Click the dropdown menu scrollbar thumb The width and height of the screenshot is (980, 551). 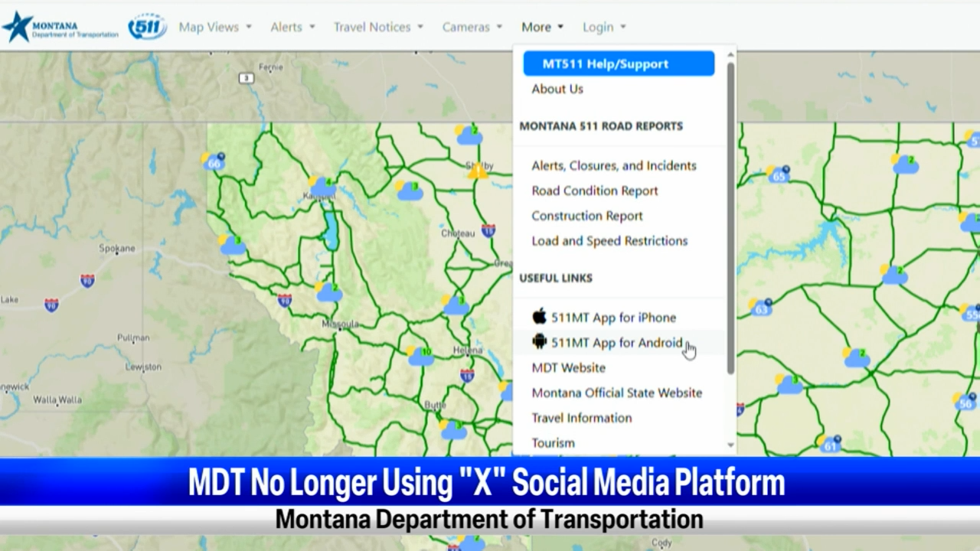click(730, 218)
